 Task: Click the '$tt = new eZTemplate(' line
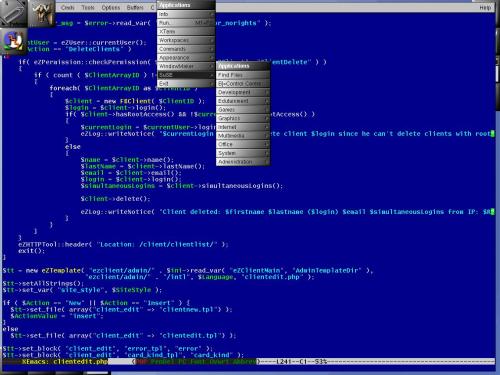pyautogui.click(x=188, y=270)
